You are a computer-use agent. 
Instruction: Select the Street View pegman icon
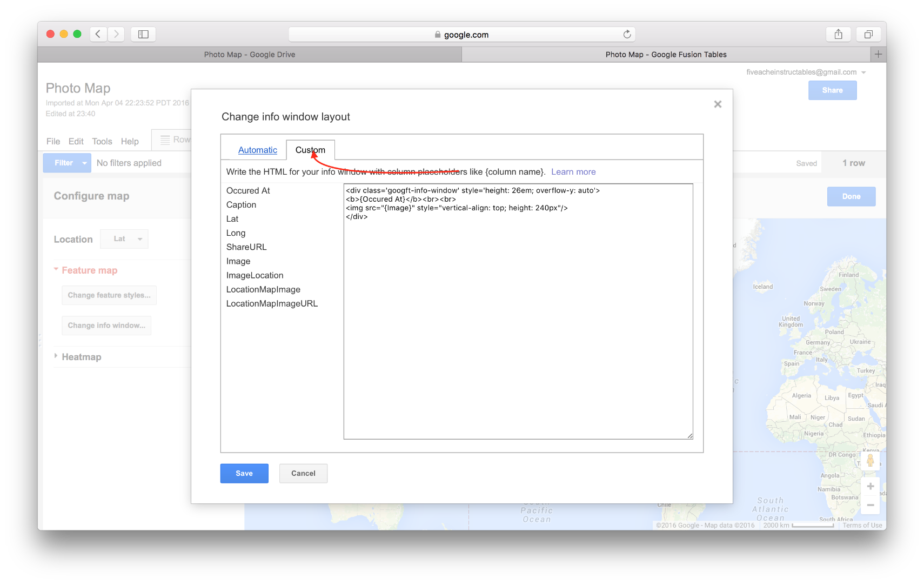click(871, 460)
